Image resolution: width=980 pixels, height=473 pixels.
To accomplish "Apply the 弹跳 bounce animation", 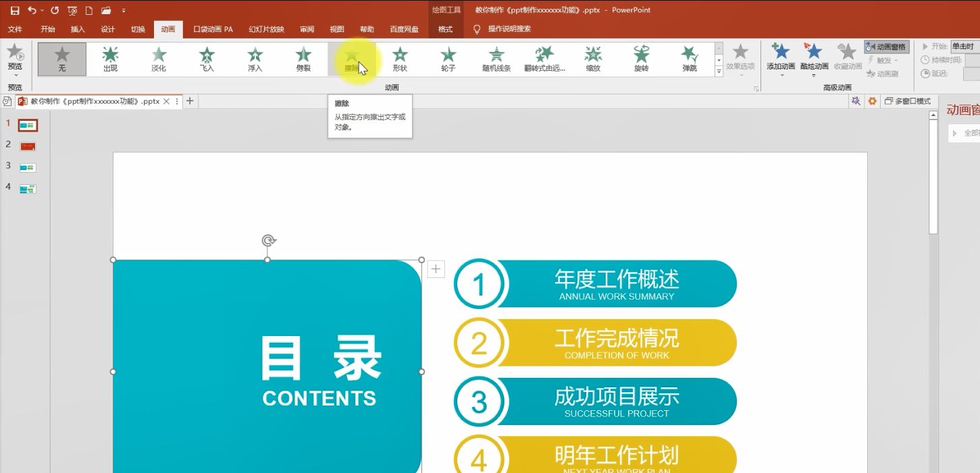I will tap(690, 59).
